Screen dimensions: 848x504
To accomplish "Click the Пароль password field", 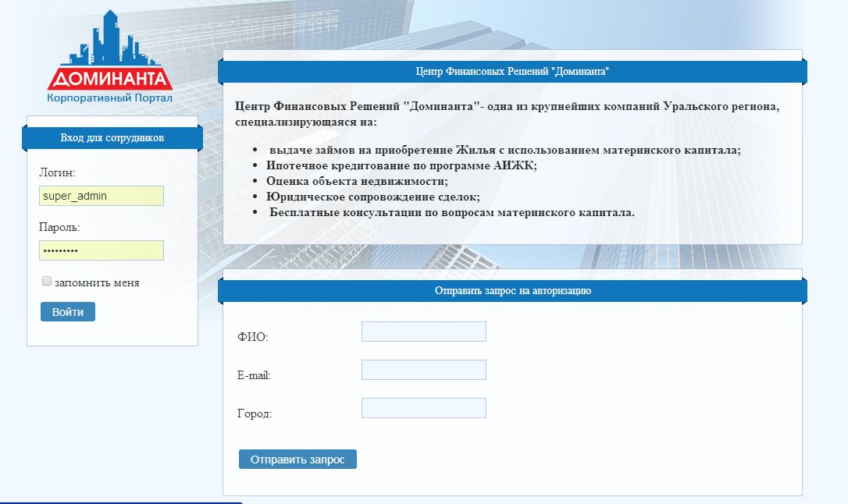I will 102,250.
